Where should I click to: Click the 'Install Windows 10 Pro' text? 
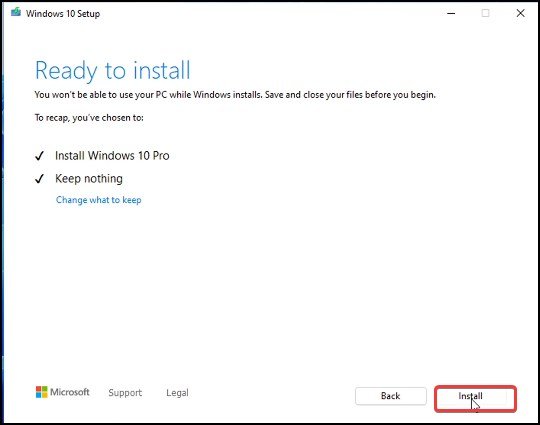[x=112, y=155]
